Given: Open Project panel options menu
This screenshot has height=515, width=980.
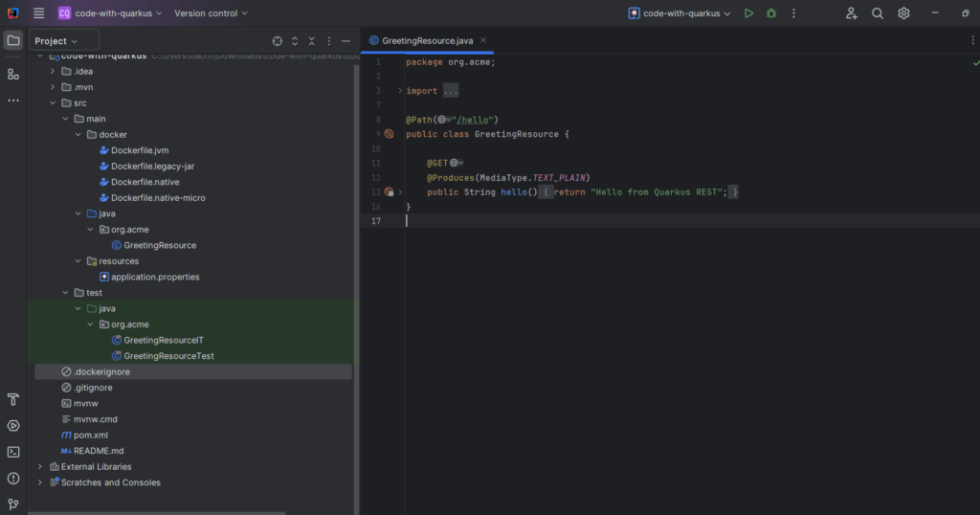Looking at the screenshot, I should pyautogui.click(x=329, y=41).
